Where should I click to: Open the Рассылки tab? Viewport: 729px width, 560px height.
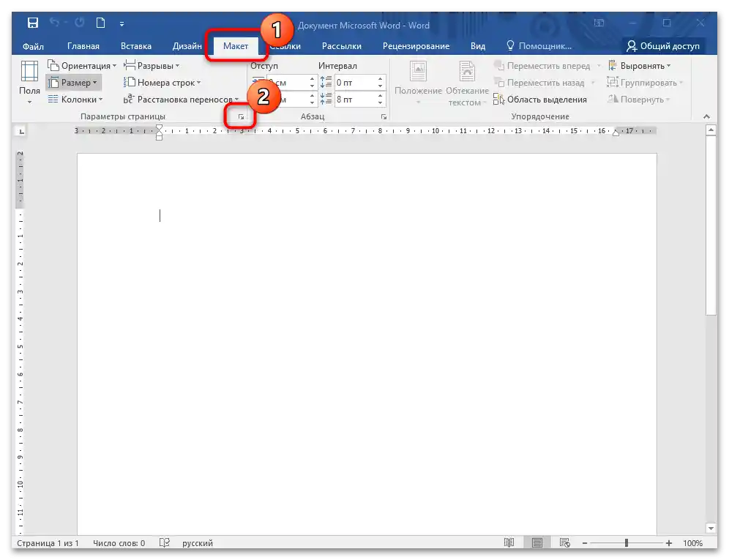(342, 46)
